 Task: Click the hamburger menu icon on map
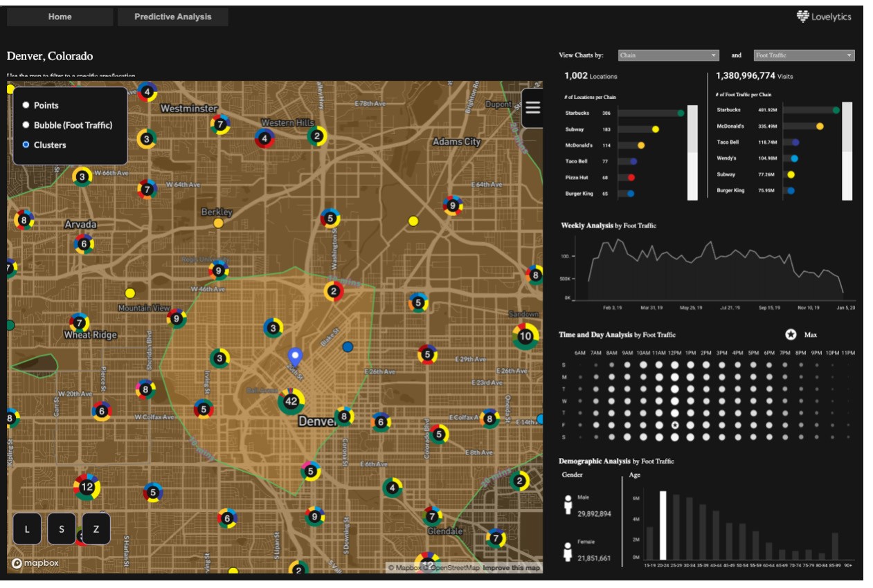click(532, 107)
